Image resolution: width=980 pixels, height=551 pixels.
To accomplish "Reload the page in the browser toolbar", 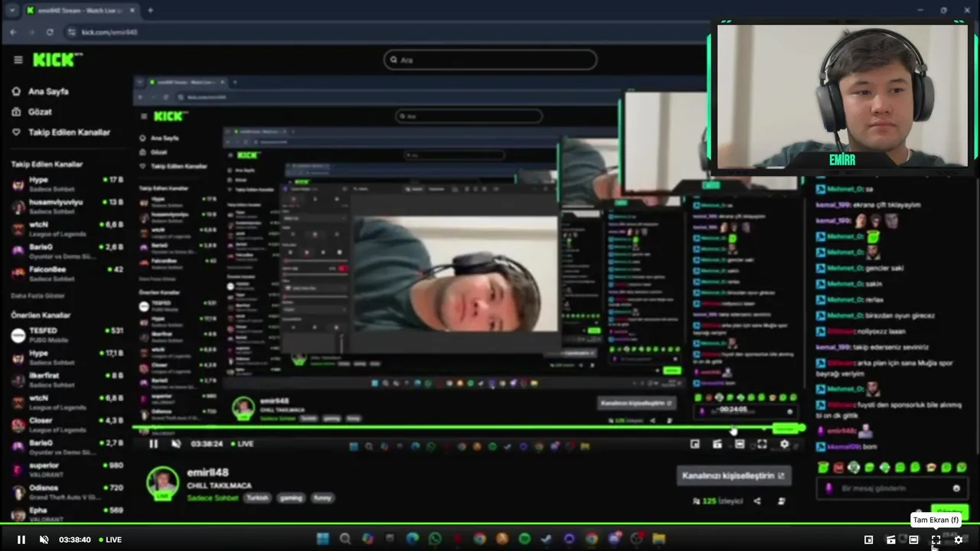I will (50, 32).
